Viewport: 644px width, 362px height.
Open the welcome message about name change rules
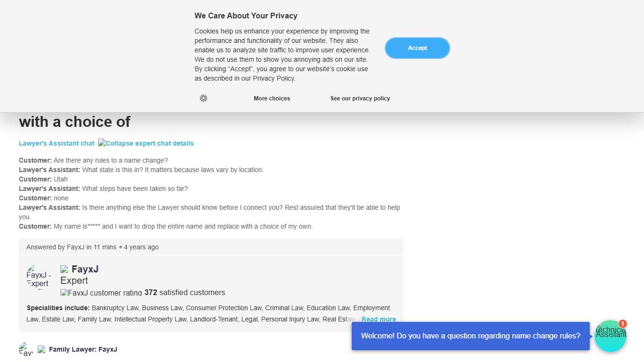click(470, 336)
